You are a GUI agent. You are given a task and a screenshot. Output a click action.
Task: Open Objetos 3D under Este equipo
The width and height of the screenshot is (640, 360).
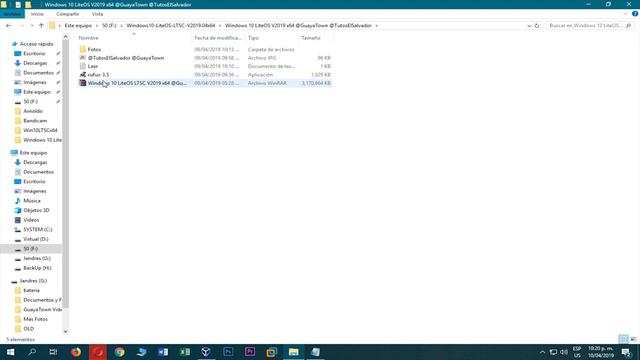coord(36,210)
